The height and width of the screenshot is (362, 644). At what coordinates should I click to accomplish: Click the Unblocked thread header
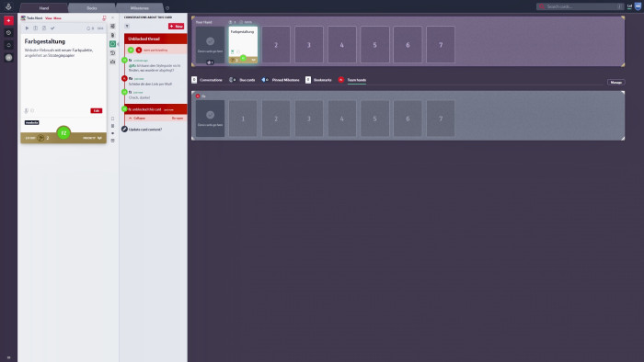tap(155, 39)
